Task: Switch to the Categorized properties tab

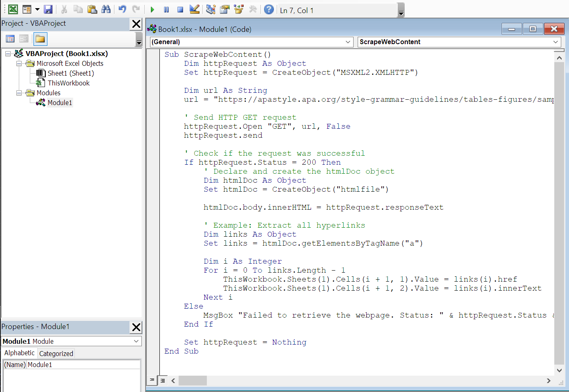Action: (56, 353)
